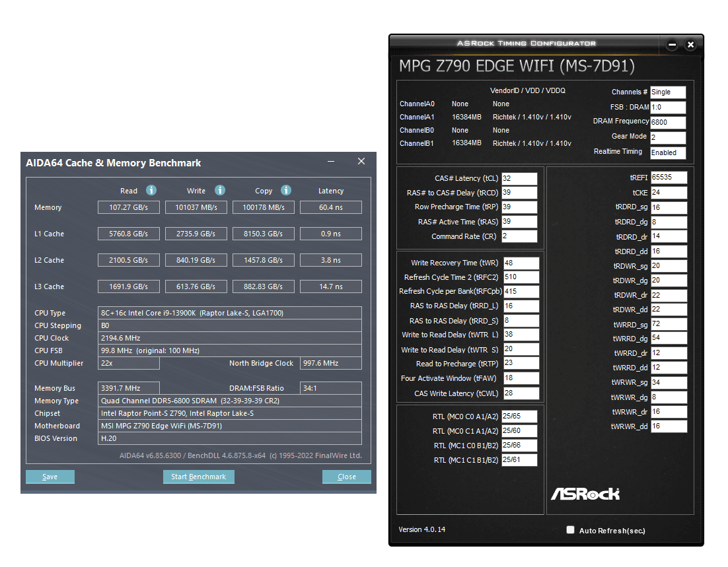Click the North Bridge Clock value 997.6 MHz
The width and height of the screenshot is (728, 567).
coord(331,363)
